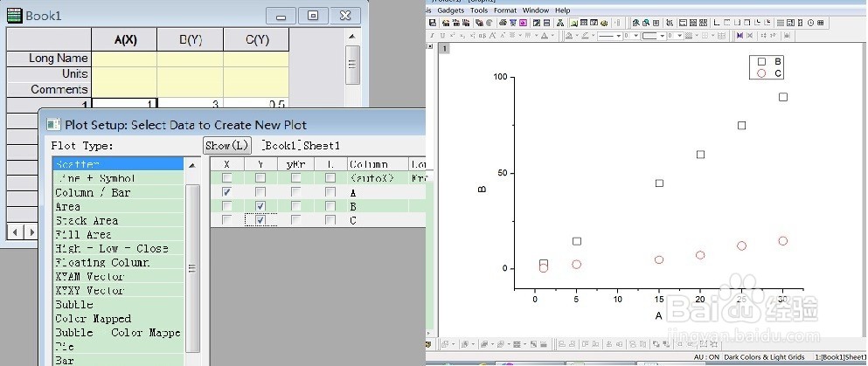Check the X checkbox for column B
Viewport: 868px width, 366px height.
(x=226, y=206)
